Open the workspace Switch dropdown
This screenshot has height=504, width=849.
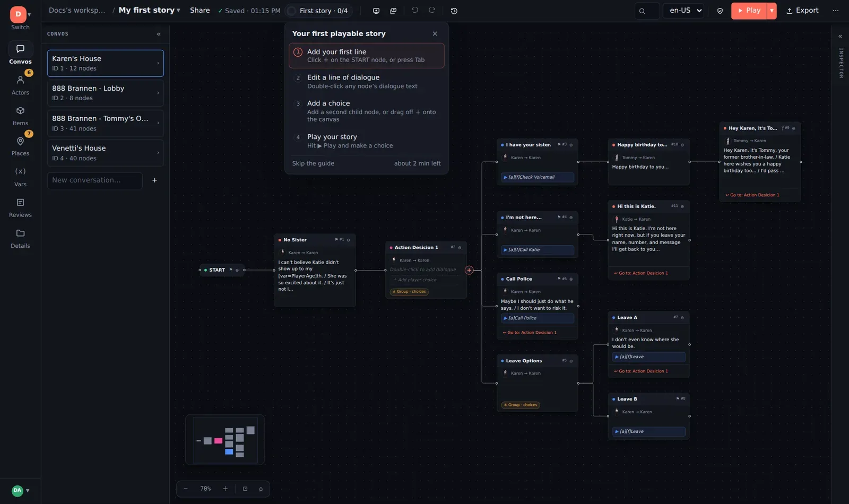coord(20,18)
